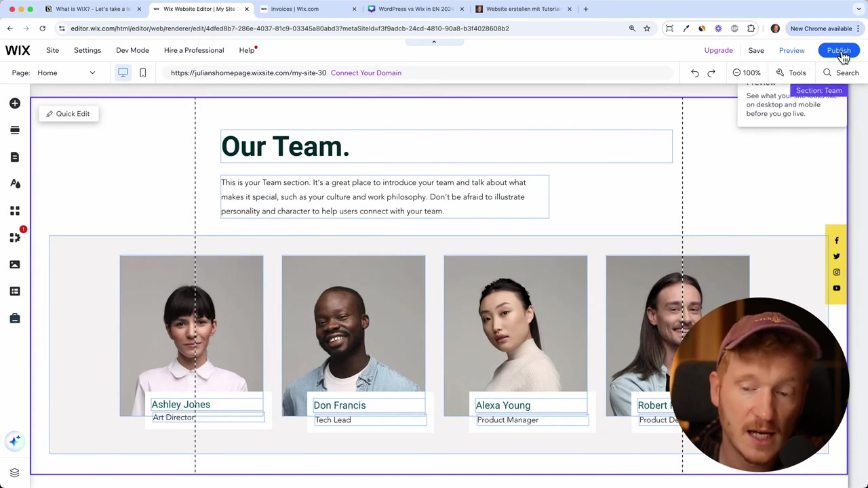Open the Dev Mode menu

132,50
